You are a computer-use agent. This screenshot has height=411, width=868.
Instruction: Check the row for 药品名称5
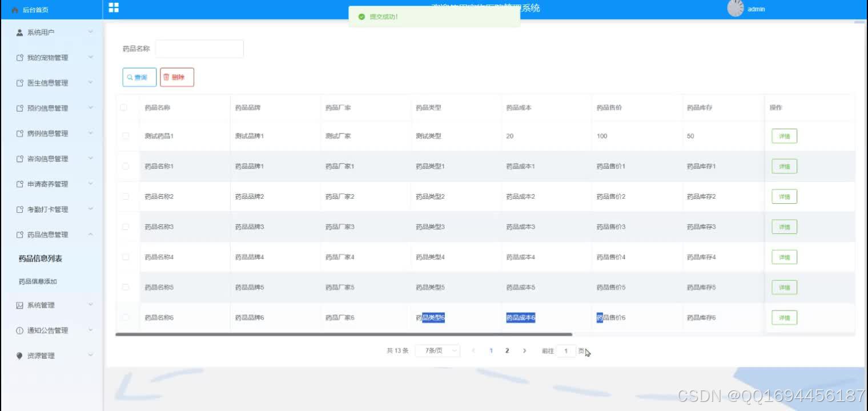click(x=126, y=287)
